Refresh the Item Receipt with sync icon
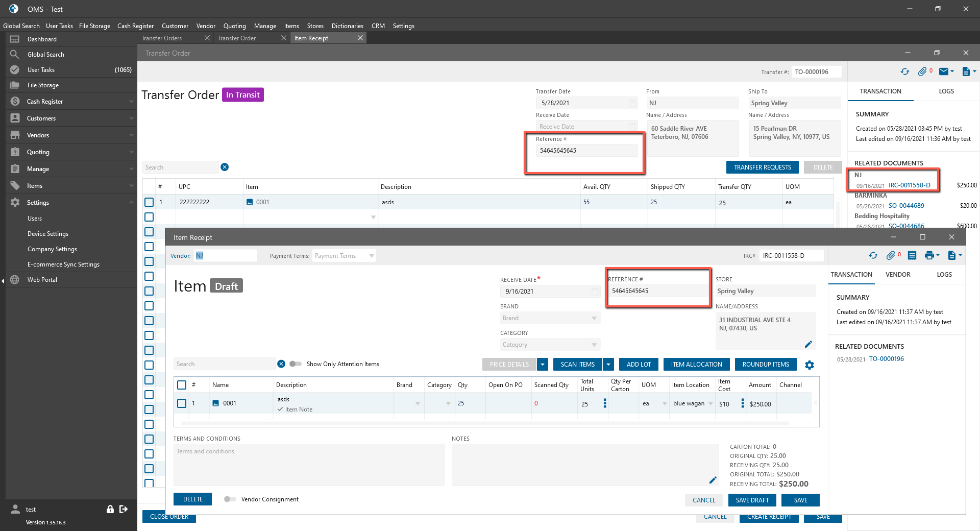980x531 pixels. [x=873, y=255]
